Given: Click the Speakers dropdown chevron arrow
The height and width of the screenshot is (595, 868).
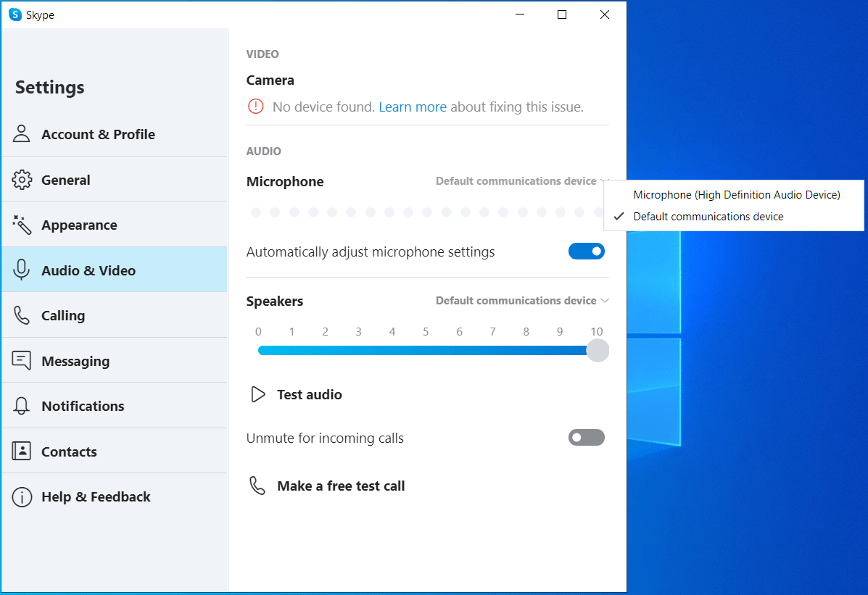Looking at the screenshot, I should point(605,301).
